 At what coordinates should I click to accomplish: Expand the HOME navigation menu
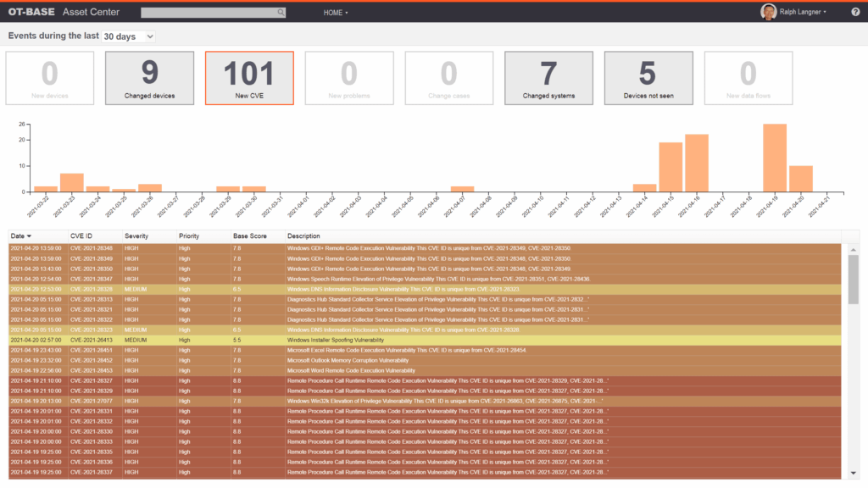(x=336, y=13)
